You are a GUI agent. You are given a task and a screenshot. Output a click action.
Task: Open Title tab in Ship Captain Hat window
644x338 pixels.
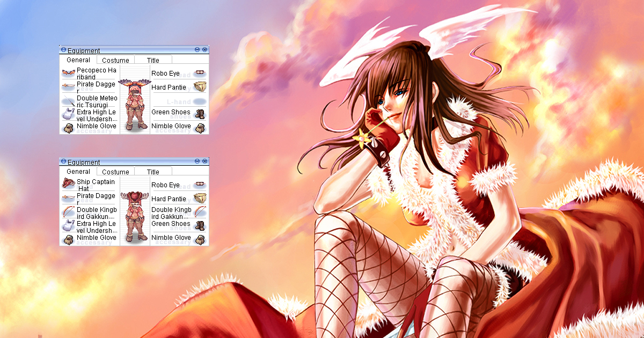click(x=153, y=172)
